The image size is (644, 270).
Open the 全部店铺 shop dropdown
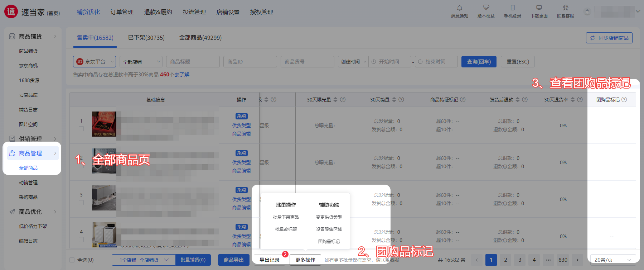[x=141, y=62]
